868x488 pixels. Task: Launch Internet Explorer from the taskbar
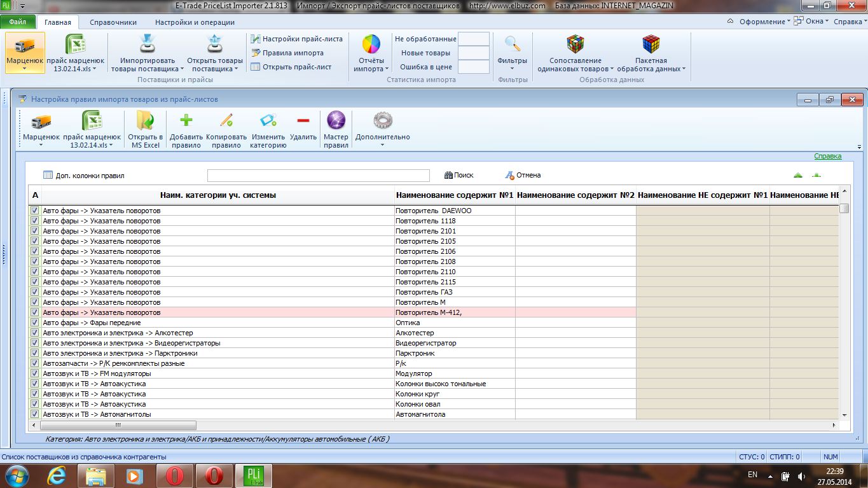click(x=58, y=475)
